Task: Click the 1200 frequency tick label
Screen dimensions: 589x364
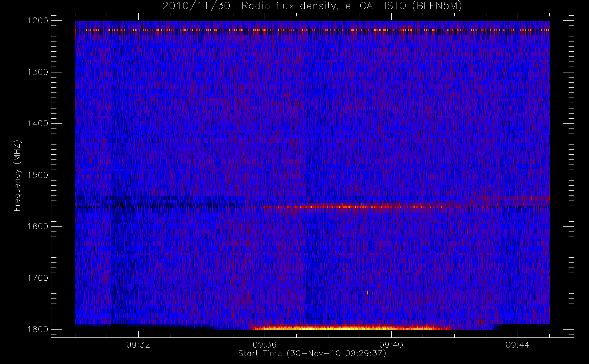Action: [x=38, y=21]
